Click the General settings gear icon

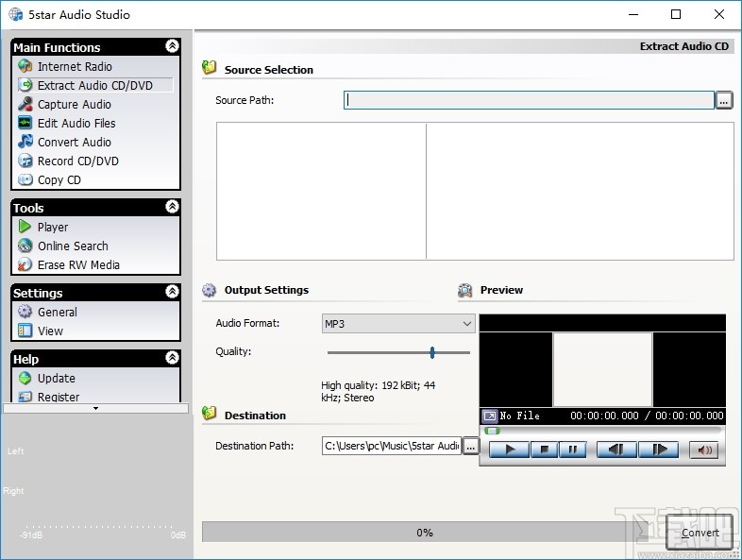25,312
